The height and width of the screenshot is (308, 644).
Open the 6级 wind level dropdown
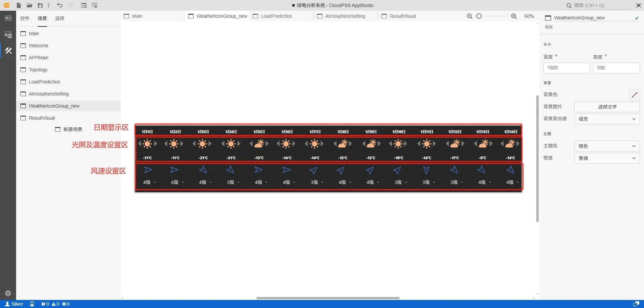point(177,182)
